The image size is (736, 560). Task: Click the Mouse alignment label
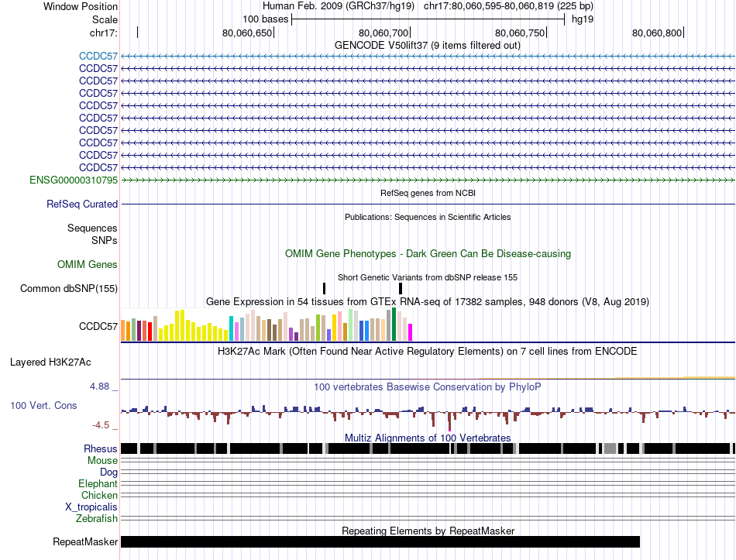[x=102, y=461]
